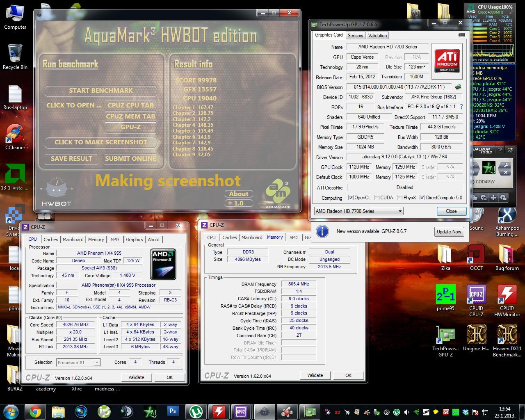
Task: Click the GPU Name field in GPU-Z
Action: tap(388, 47)
